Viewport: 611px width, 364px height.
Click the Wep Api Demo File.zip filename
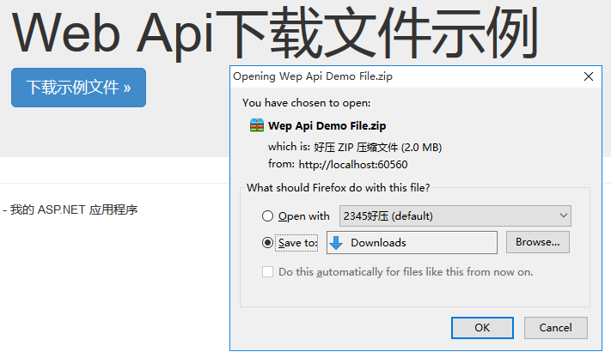point(327,125)
